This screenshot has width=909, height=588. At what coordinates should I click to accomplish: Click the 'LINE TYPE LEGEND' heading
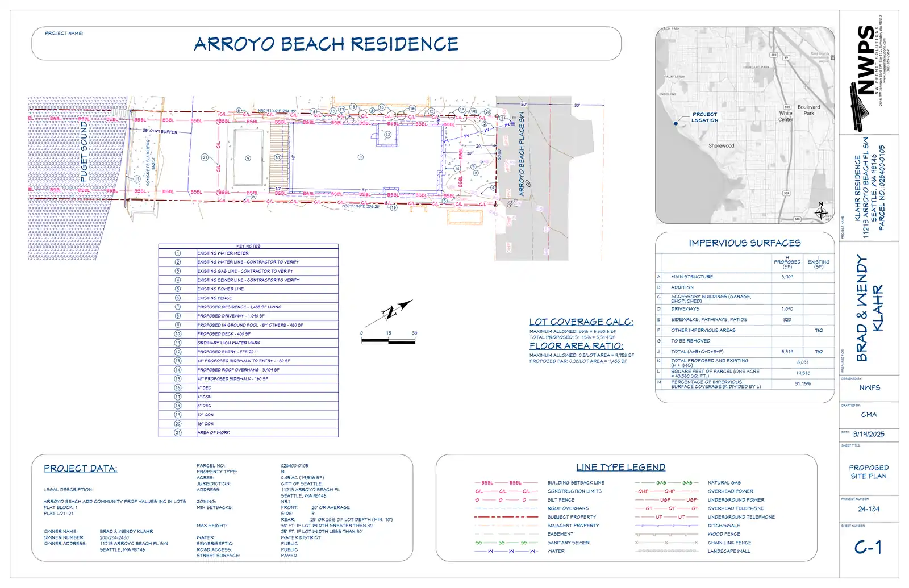(621, 468)
